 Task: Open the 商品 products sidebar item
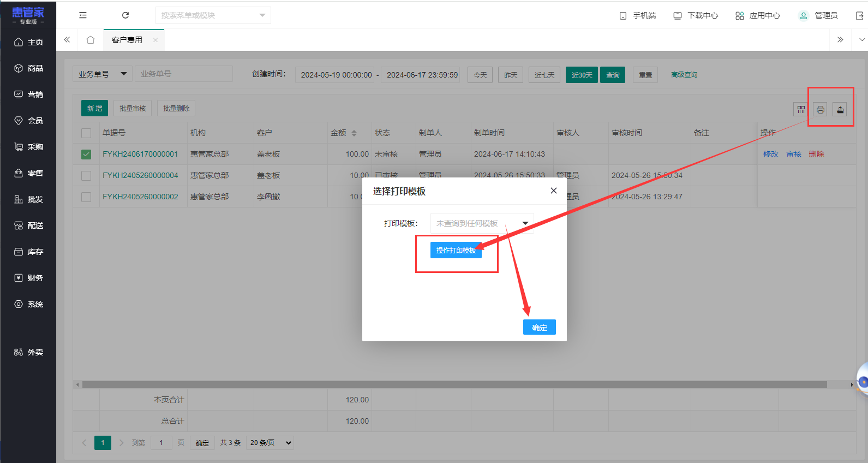click(x=28, y=68)
